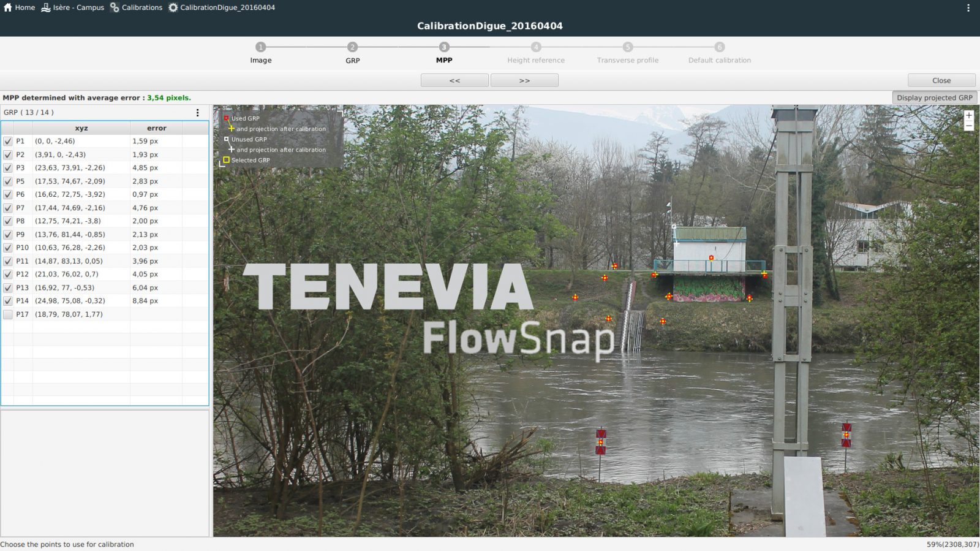Viewport: 980px width, 551px height.
Task: Go to Calibrations breadcrumb
Action: [x=136, y=7]
